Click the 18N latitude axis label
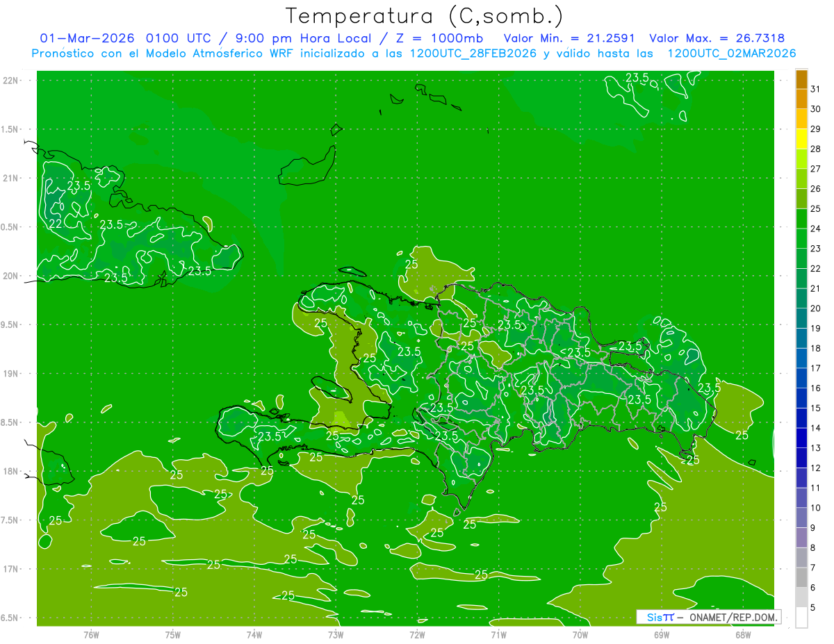The height and width of the screenshot is (644, 834). tap(10, 471)
